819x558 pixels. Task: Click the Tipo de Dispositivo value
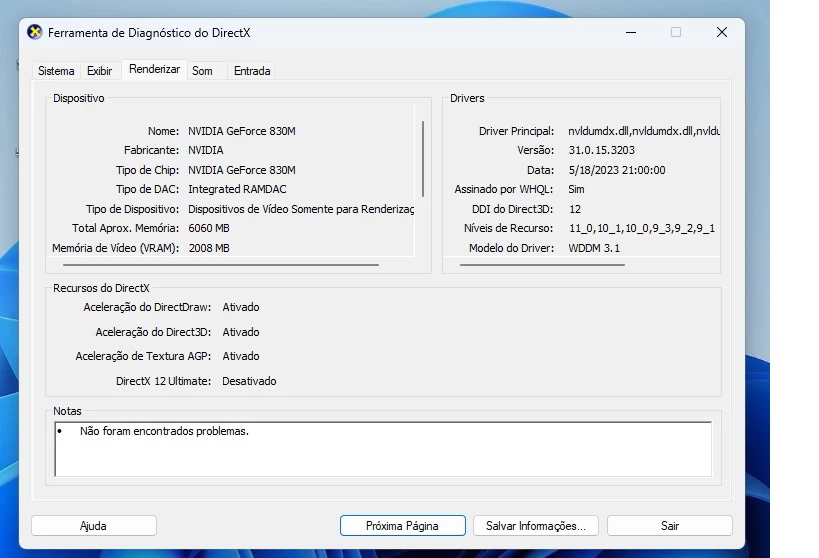pyautogui.click(x=301, y=209)
